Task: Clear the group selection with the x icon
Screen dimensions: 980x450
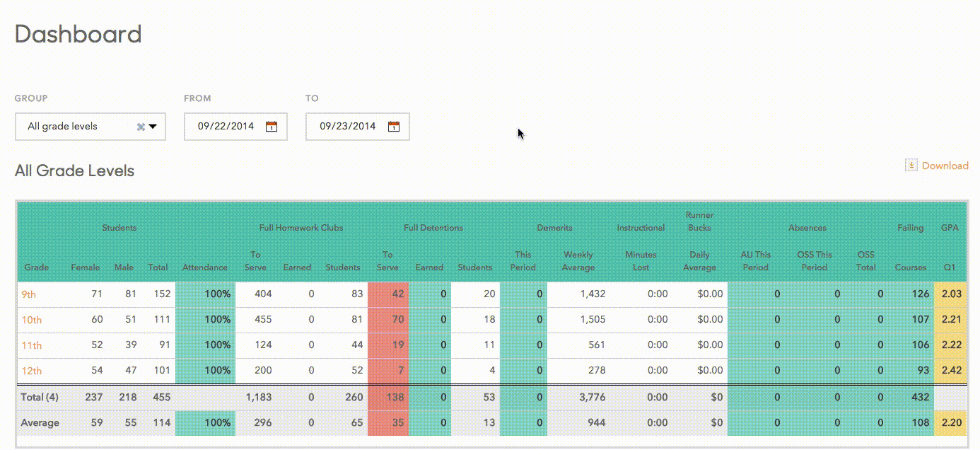Action: [139, 126]
